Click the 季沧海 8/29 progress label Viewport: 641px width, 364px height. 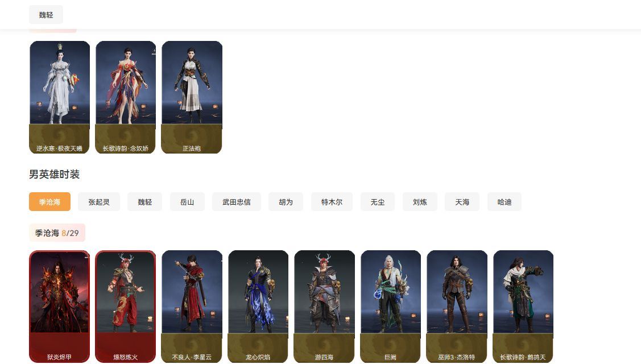(x=57, y=233)
